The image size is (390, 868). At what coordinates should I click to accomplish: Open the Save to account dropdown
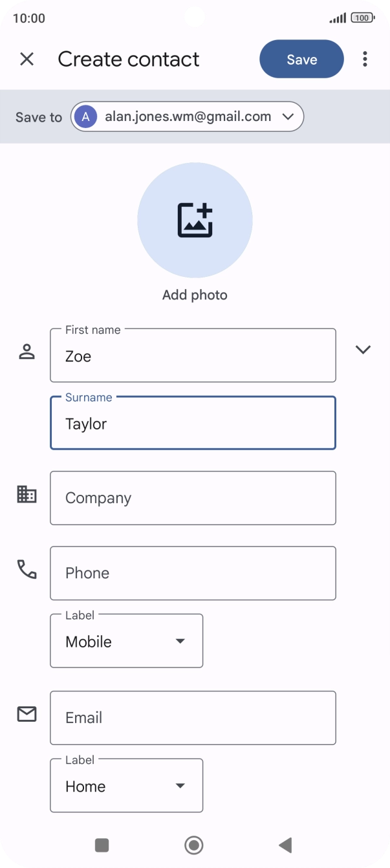click(x=287, y=116)
